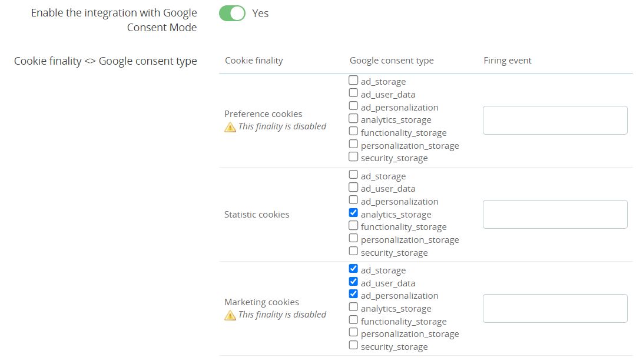643x364 pixels.
Task: Click Firing event field for Preference cookies
Action: coord(555,121)
